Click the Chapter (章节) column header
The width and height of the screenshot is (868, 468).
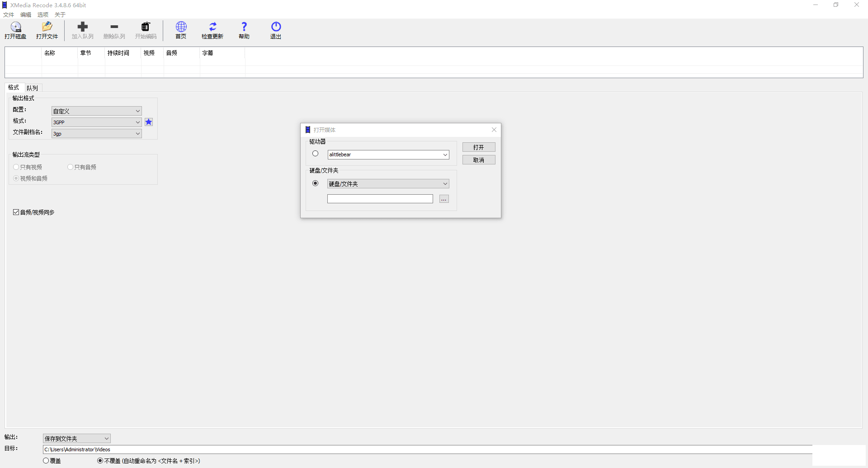(x=91, y=53)
